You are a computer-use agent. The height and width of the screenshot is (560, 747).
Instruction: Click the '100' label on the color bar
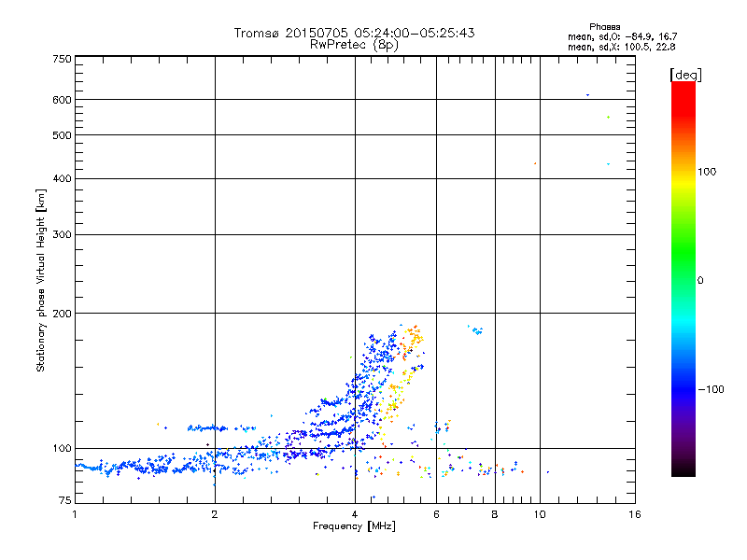pyautogui.click(x=707, y=172)
